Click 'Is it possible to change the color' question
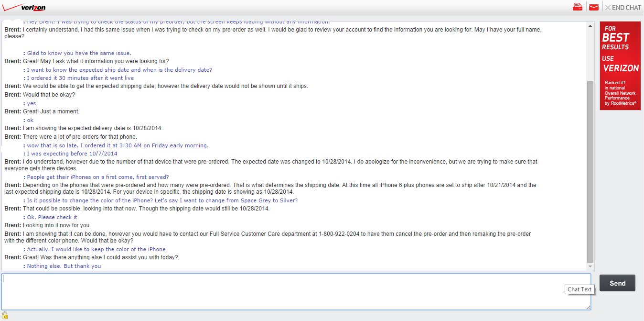Viewport: 644px width, 321px height. (x=162, y=200)
